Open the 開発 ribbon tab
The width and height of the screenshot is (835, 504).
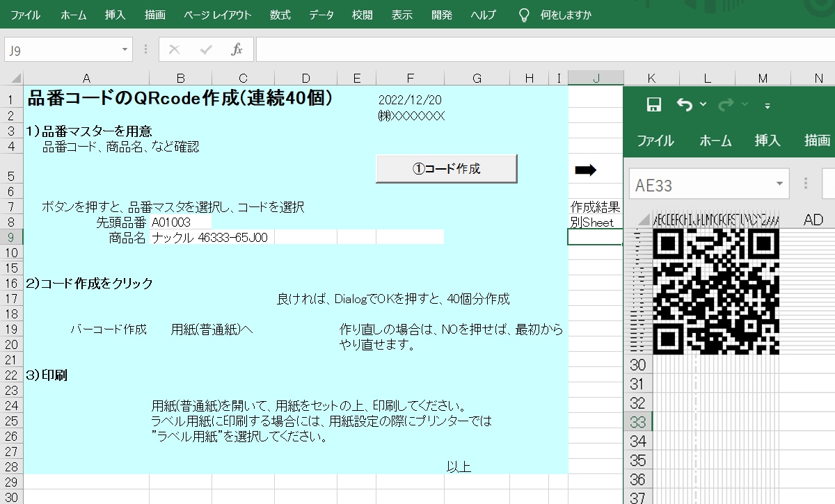(441, 15)
